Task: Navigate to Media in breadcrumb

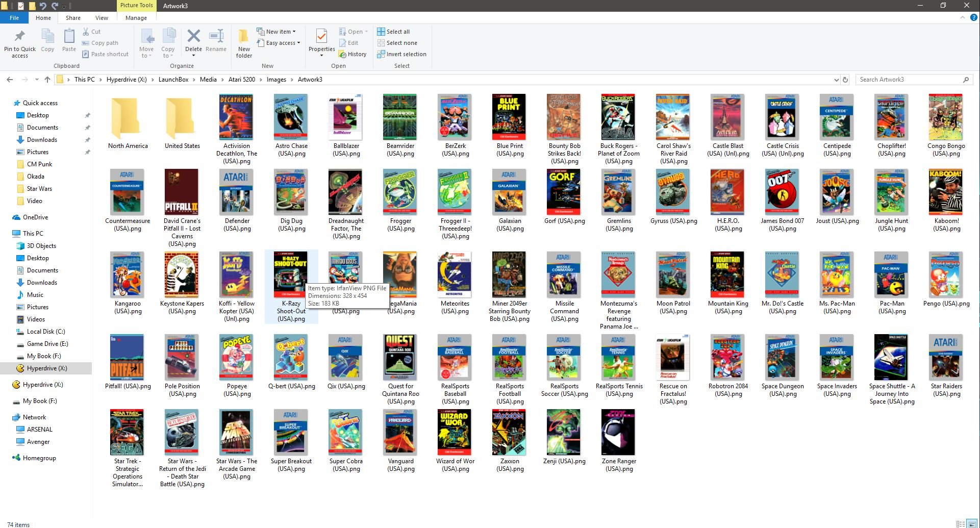Action: tap(208, 80)
